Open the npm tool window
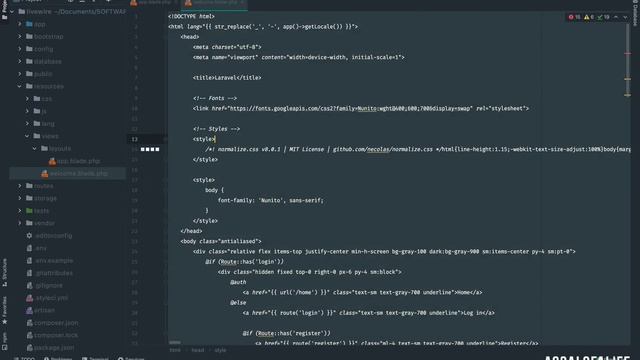640x360 pixels. click(x=4, y=341)
